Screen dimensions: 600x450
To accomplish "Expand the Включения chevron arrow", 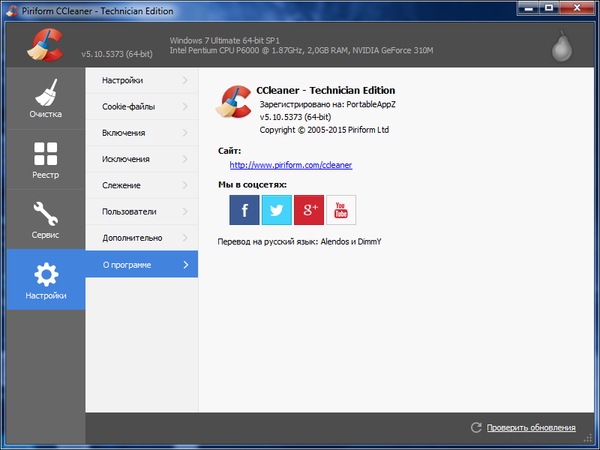I will click(x=185, y=132).
